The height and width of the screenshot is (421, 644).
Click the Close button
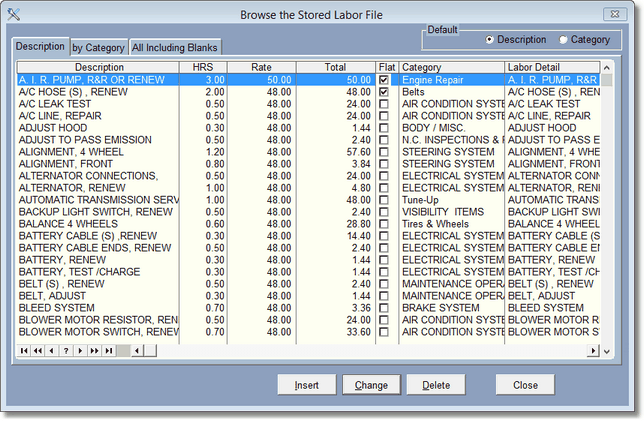pos(525,385)
